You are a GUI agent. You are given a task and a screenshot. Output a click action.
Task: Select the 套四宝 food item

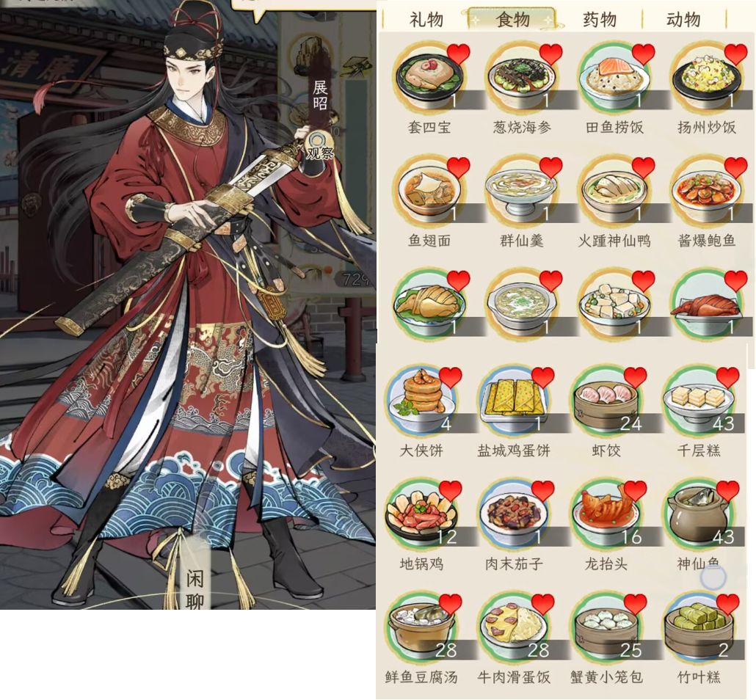(x=429, y=77)
